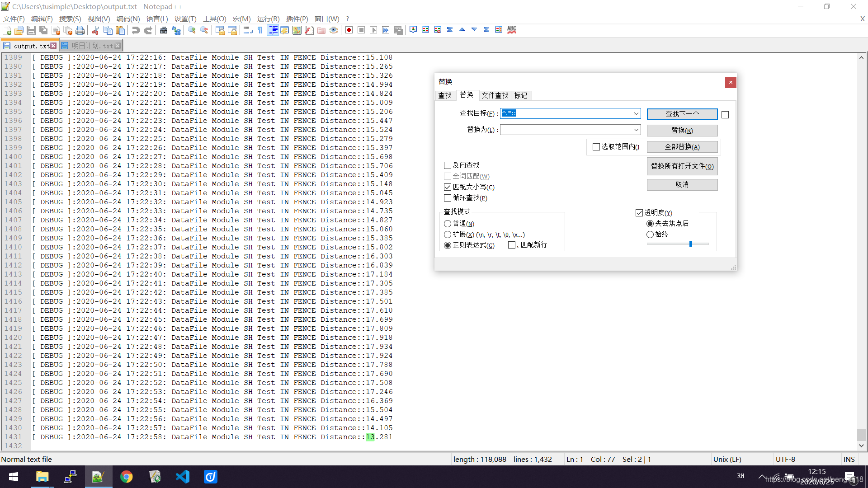Viewport: 868px width, 488px height.
Task: Click the 取消 button
Action: tap(682, 185)
